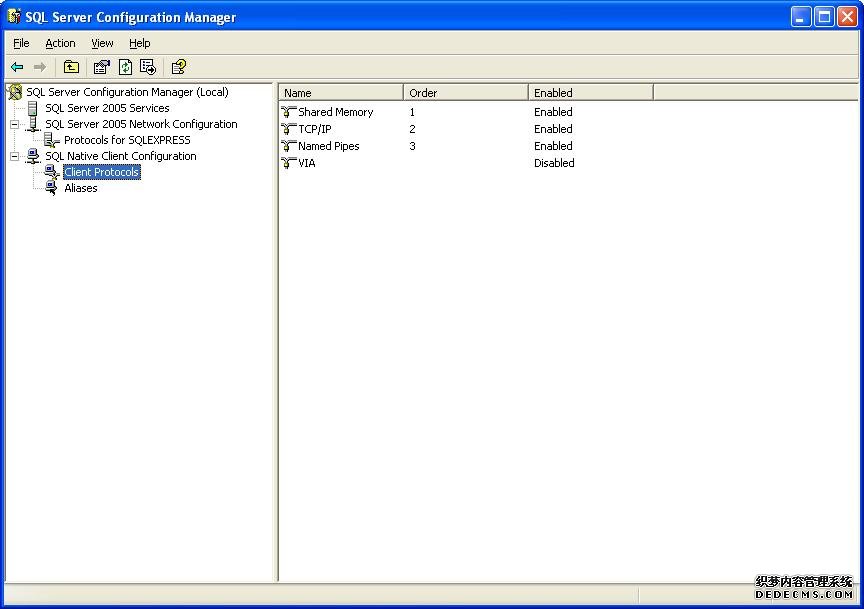Click the SQL Server Configuration Manager title bar icon

[14, 16]
